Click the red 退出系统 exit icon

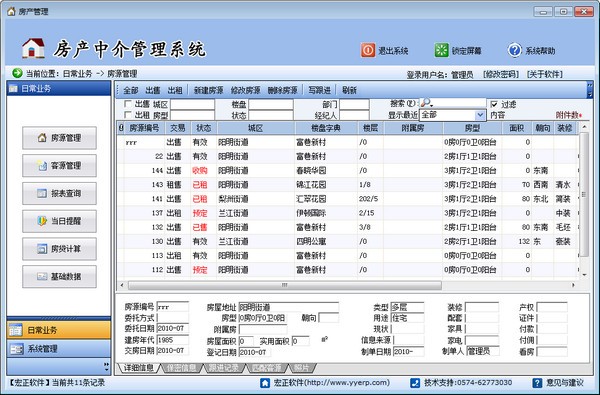pyautogui.click(x=368, y=50)
